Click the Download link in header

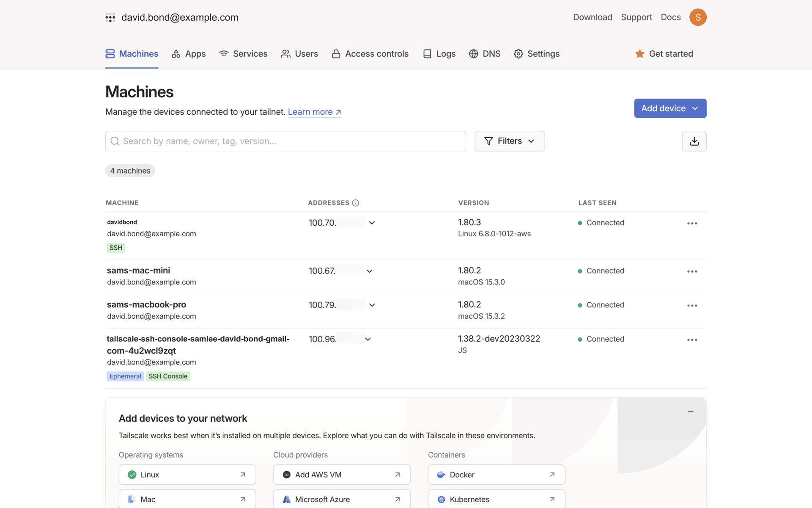point(593,17)
